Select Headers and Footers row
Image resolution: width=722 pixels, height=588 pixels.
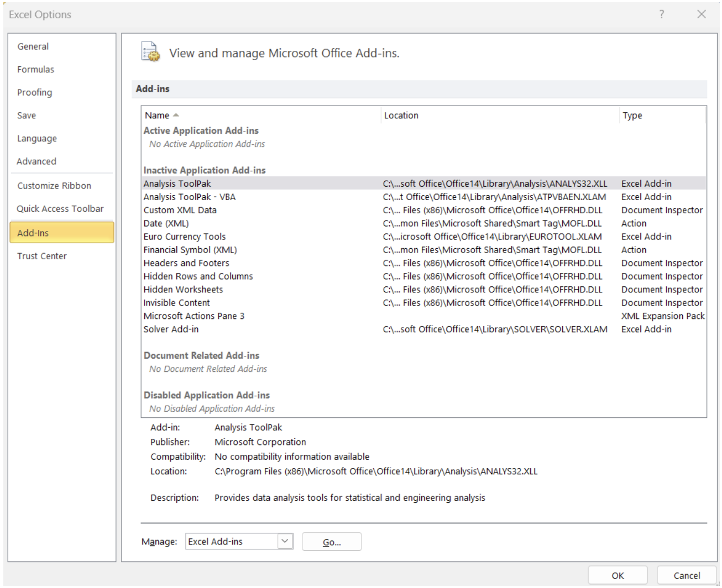(x=424, y=263)
